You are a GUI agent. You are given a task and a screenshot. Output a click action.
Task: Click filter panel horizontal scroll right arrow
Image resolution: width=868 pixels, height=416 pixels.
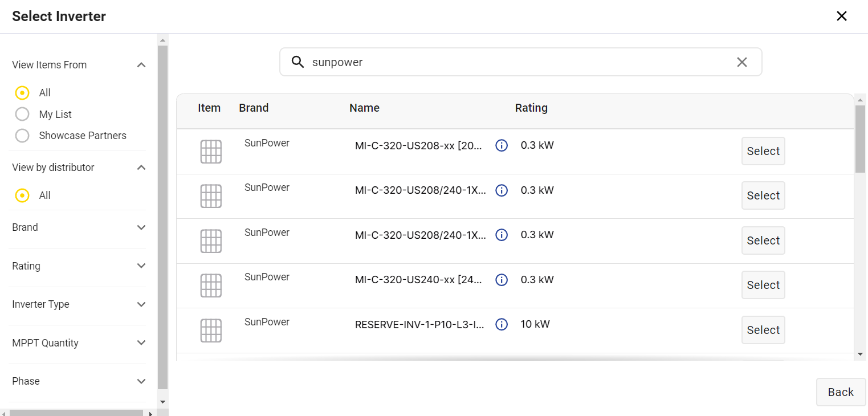click(150, 413)
